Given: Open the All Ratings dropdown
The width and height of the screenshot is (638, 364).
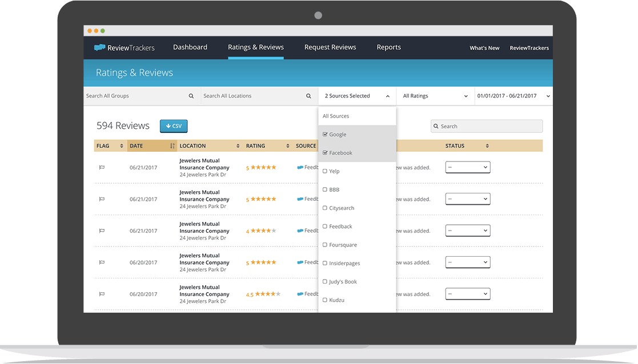Looking at the screenshot, I should tap(435, 96).
